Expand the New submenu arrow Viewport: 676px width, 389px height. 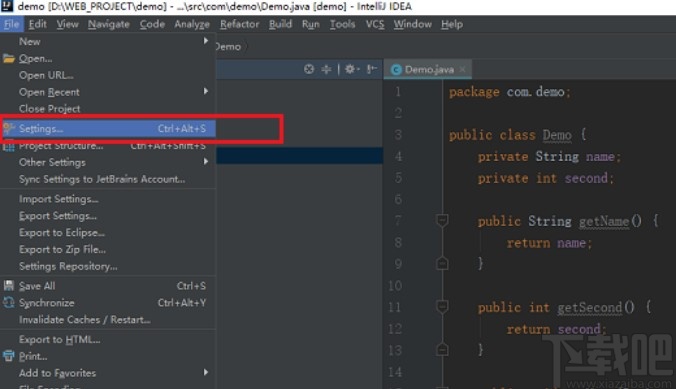tap(206, 41)
